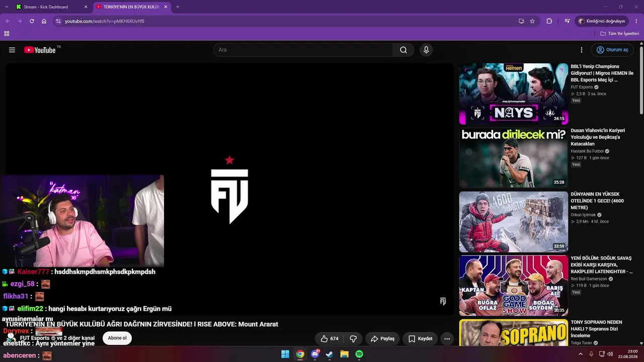Click the Kimliğinizi doğrulayın profile button
644x362 pixels.
[602, 21]
